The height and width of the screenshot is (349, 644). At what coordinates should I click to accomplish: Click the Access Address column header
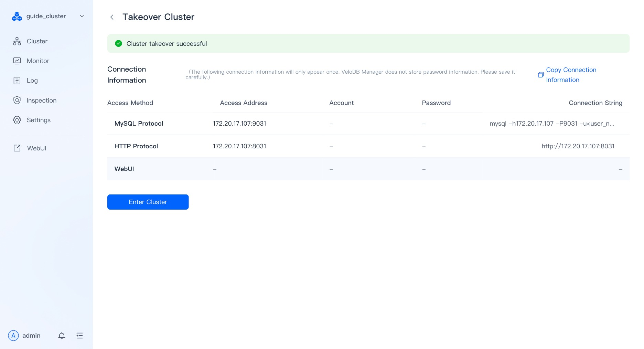244,103
